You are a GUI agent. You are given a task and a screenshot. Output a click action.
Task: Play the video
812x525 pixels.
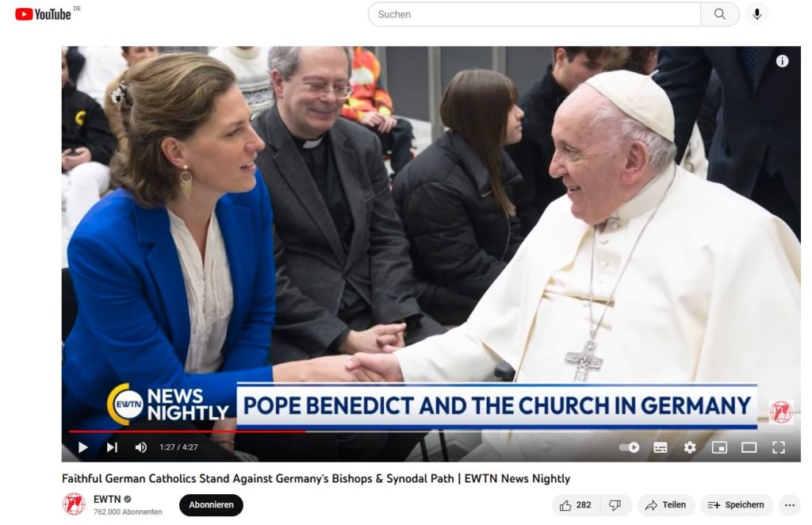82,447
